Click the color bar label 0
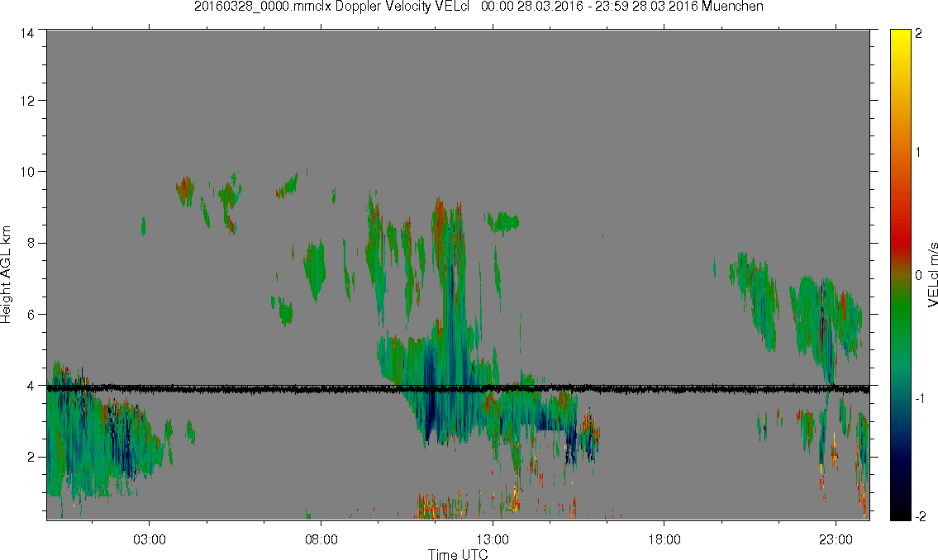938x560 pixels. [x=919, y=276]
